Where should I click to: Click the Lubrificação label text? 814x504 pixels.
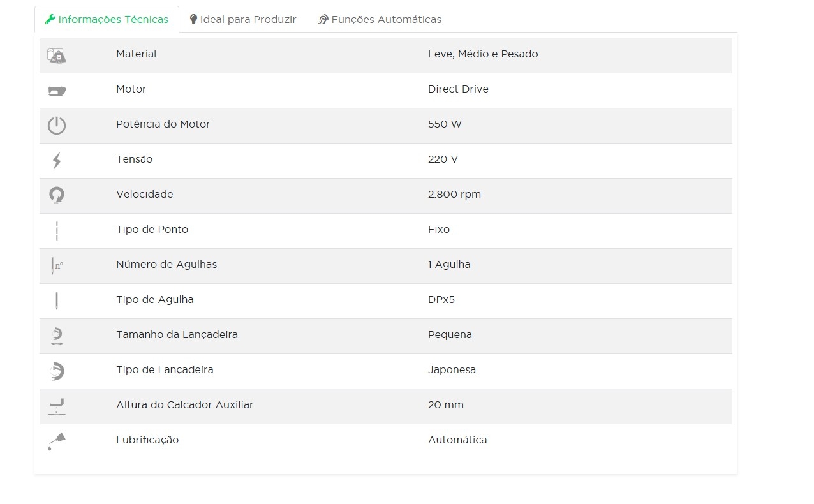[147, 440]
